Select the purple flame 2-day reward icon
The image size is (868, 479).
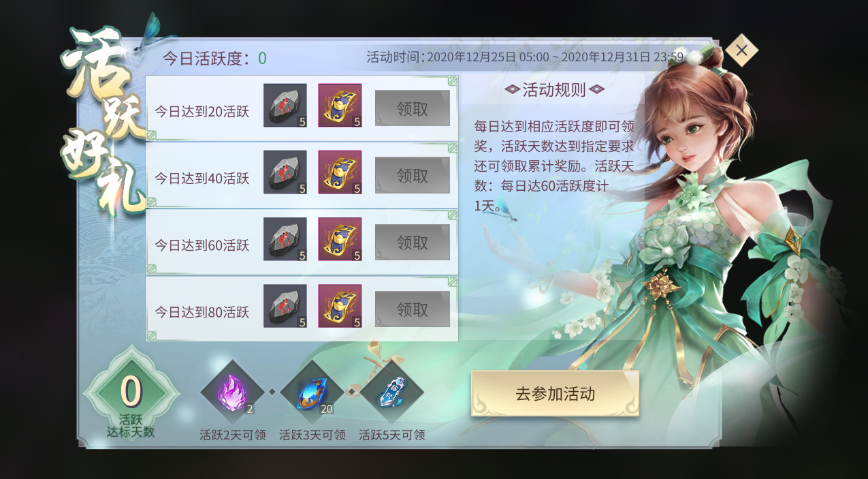(233, 392)
